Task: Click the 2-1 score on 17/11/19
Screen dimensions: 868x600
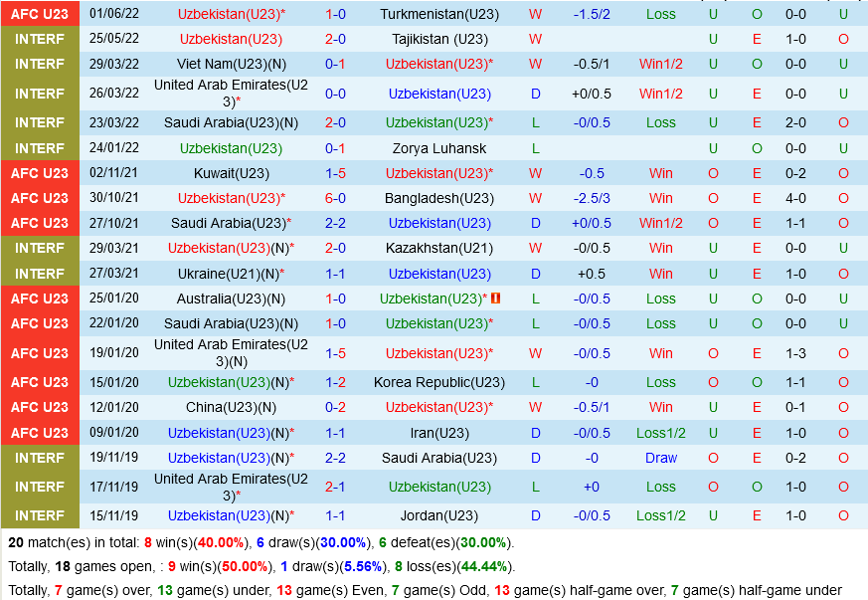Action: [x=335, y=487]
